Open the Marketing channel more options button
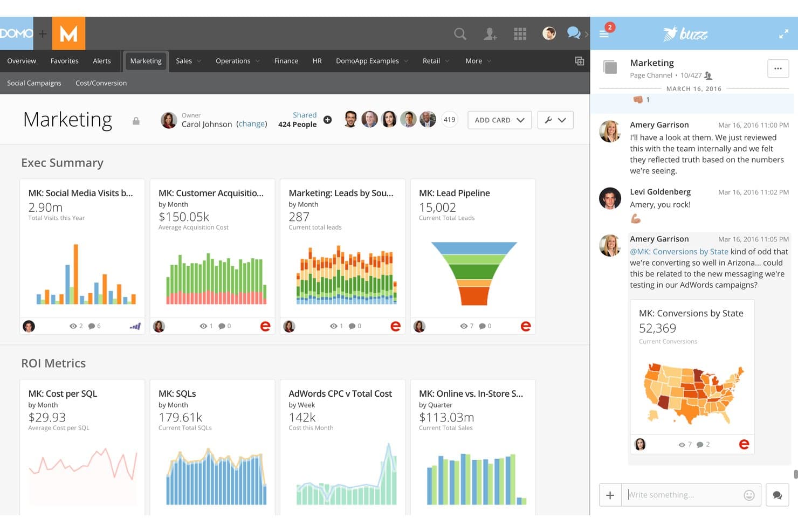Image resolution: width=798 pixels, height=532 pixels. tap(778, 68)
